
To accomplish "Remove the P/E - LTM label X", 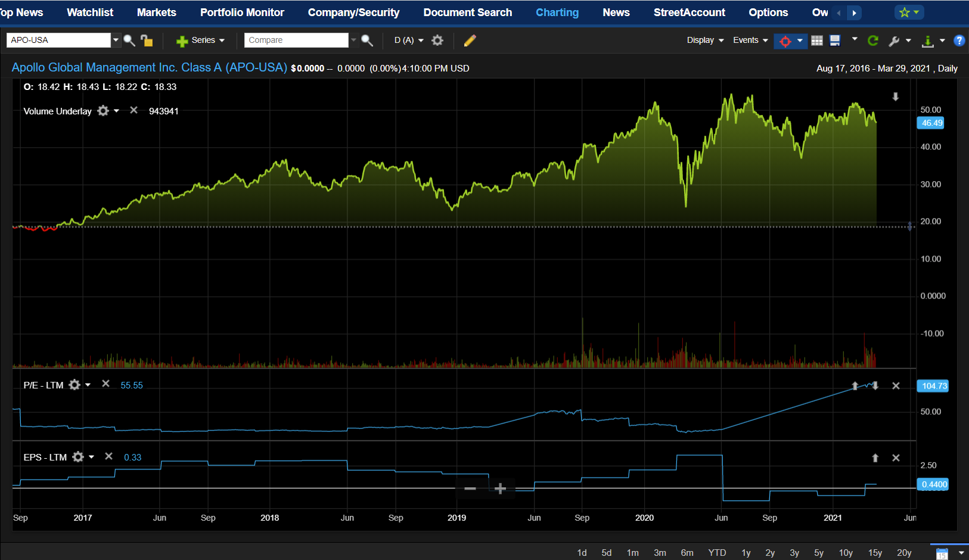I will (105, 384).
